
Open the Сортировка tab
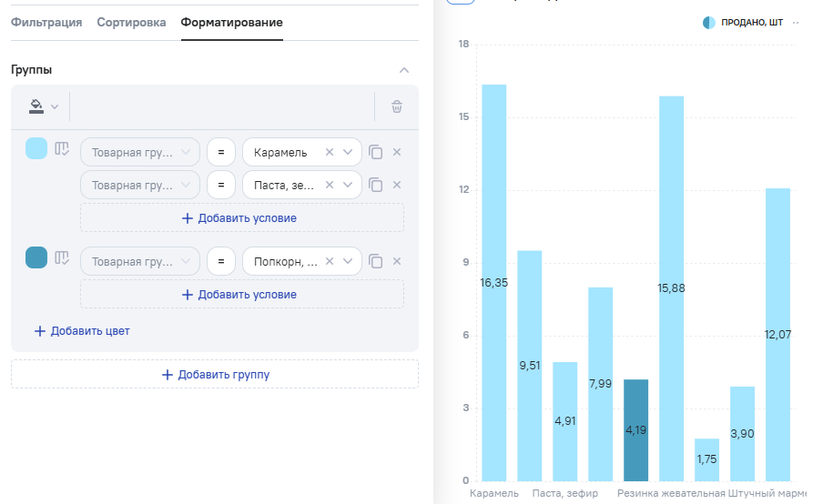coord(131,22)
